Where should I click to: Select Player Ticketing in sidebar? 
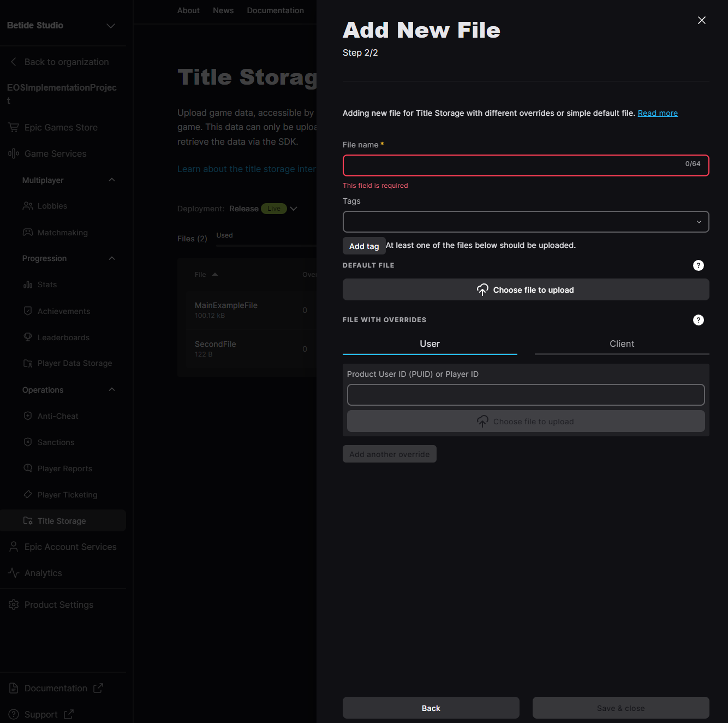67,494
